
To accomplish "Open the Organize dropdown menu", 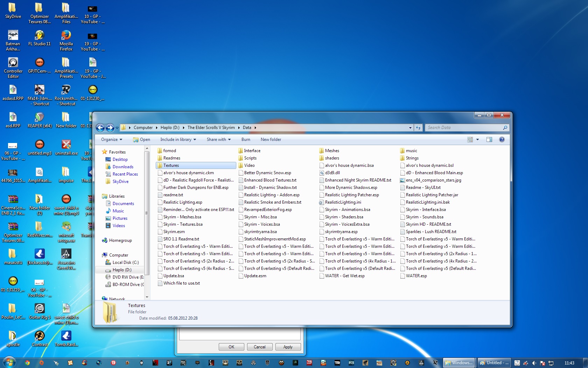I will pyautogui.click(x=112, y=139).
